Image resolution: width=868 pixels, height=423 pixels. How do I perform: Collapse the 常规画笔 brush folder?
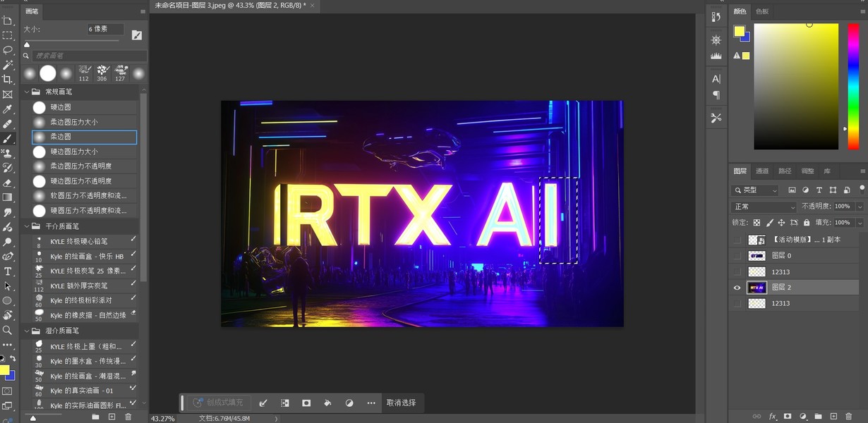pos(27,92)
